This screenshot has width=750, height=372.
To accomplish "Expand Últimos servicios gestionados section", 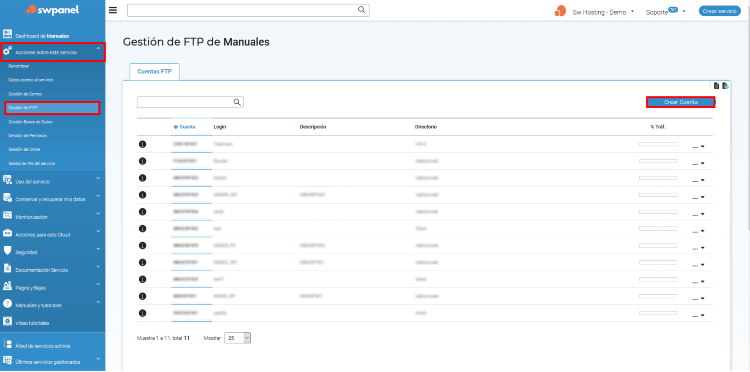I will click(x=98, y=359).
